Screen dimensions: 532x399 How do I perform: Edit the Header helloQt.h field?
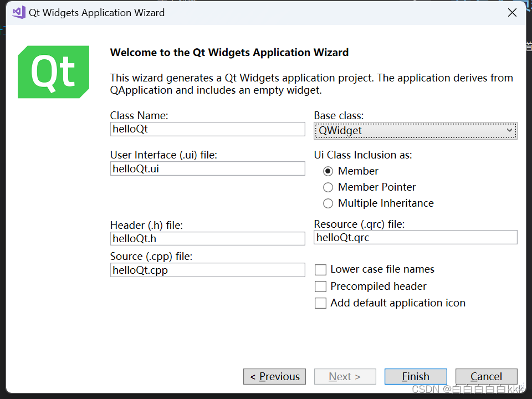(x=208, y=238)
